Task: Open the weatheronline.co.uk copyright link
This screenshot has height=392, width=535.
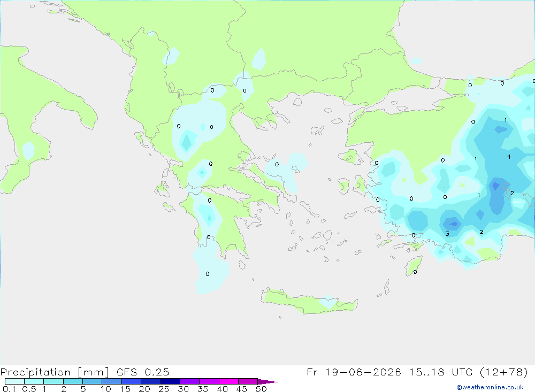Action: pyautogui.click(x=490, y=387)
